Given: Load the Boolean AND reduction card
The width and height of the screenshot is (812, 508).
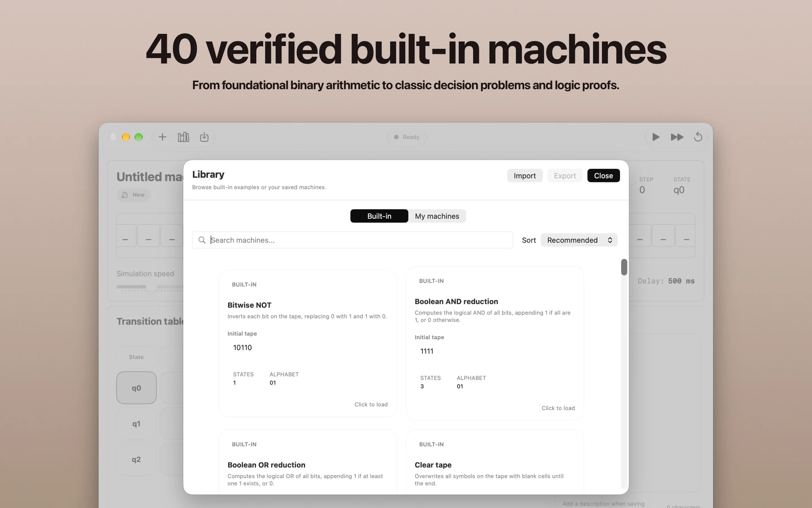Looking at the screenshot, I should [x=495, y=343].
